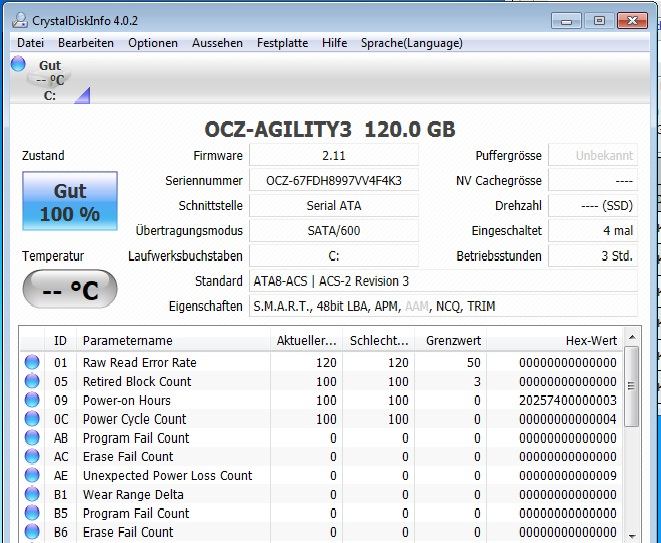Click Grenzwert value 50 in first row
The width and height of the screenshot is (661, 543).
point(474,363)
